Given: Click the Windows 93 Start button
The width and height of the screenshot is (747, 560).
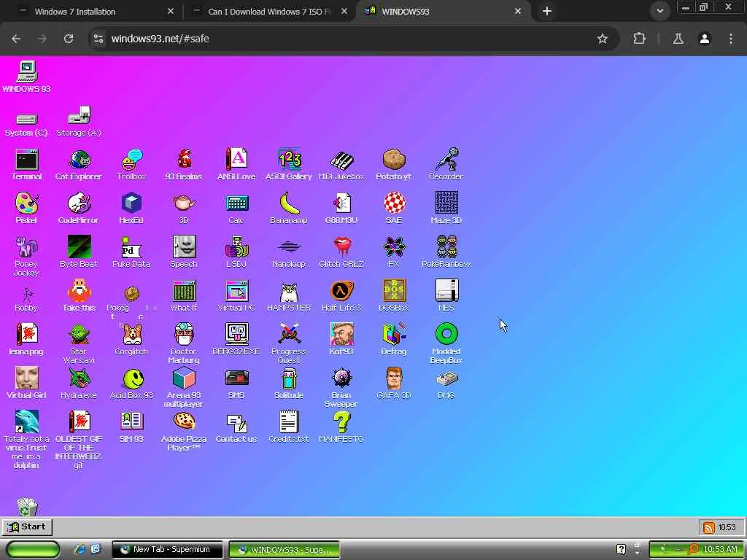Looking at the screenshot, I should coord(27,526).
